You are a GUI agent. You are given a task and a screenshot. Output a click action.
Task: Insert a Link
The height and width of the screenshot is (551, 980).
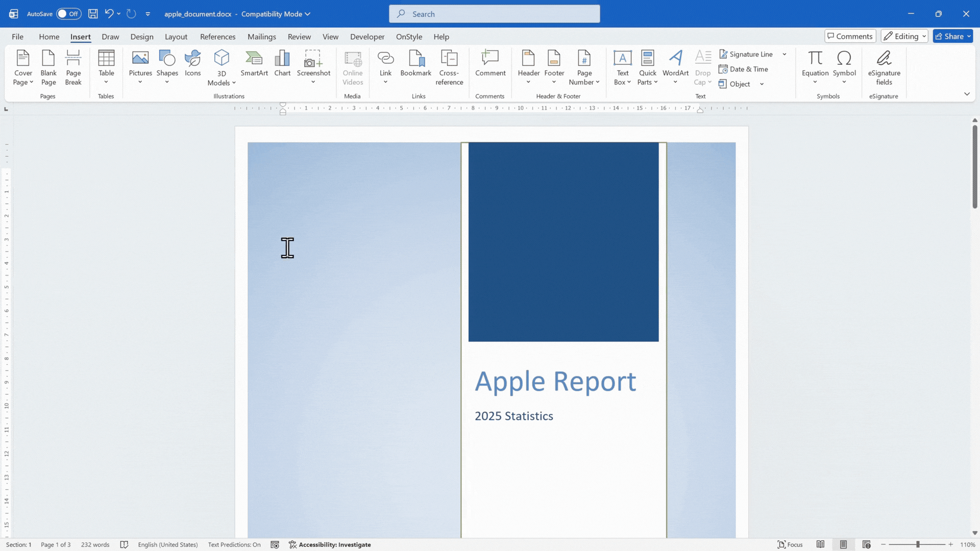point(385,68)
